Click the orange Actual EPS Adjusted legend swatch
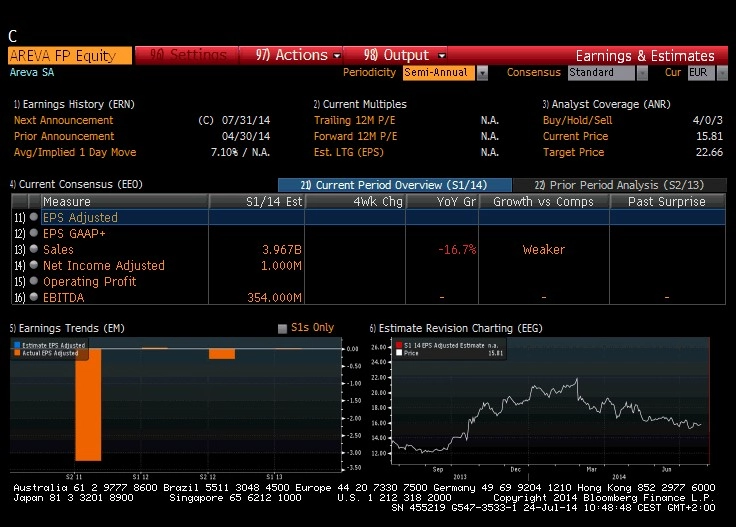 coord(17,353)
